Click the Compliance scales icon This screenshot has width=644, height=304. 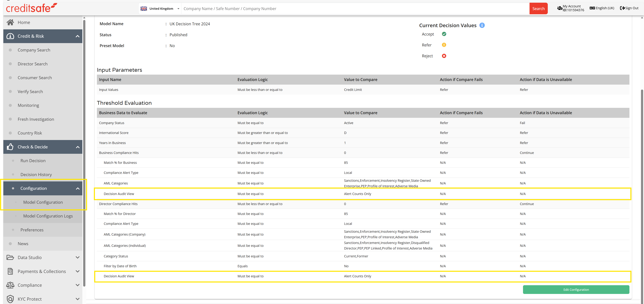click(x=10, y=285)
